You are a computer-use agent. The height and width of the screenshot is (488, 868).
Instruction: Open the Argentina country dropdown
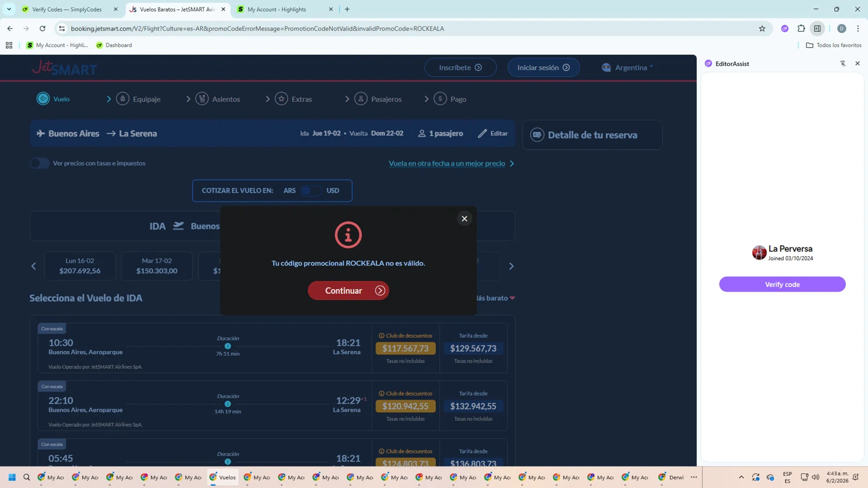pyautogui.click(x=628, y=68)
